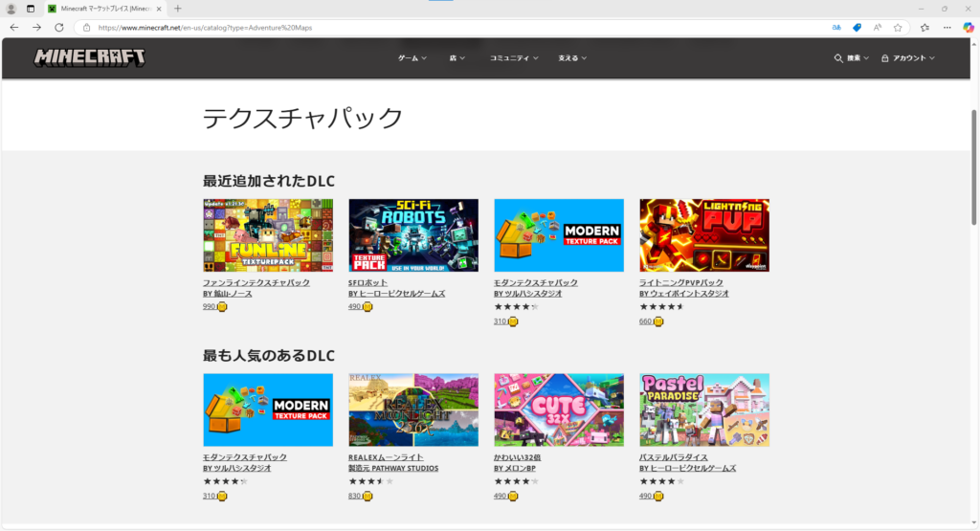The height and width of the screenshot is (531, 980).
Task: Open the 支える menu in the header
Action: [572, 58]
